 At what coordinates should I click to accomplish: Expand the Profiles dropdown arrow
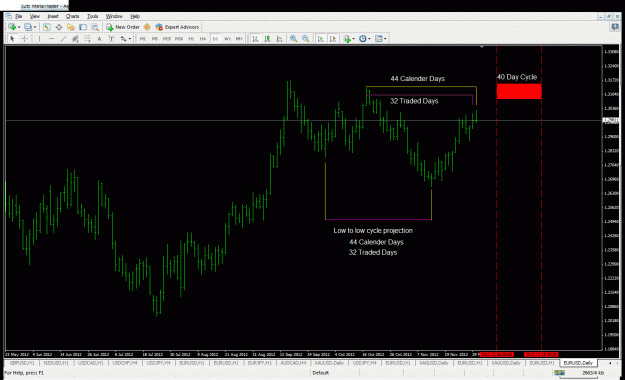35,27
